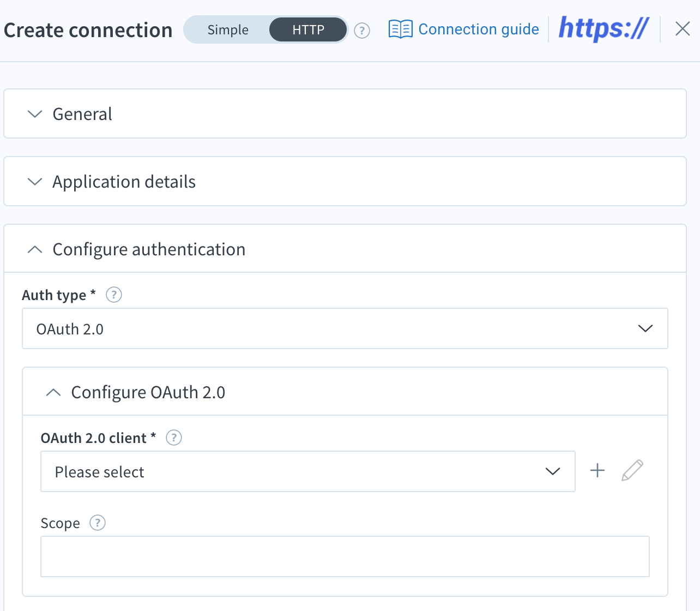Switch to Simple connection mode
This screenshot has height=611, width=700.
pyautogui.click(x=228, y=30)
